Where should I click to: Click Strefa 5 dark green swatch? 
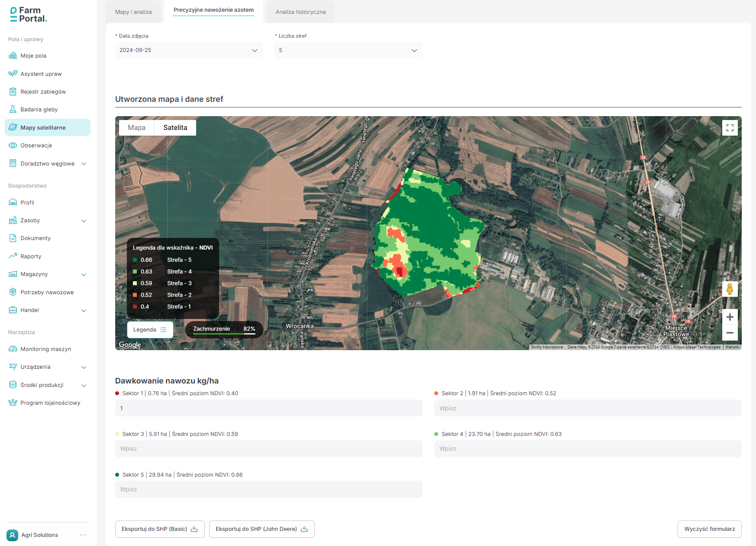point(135,260)
